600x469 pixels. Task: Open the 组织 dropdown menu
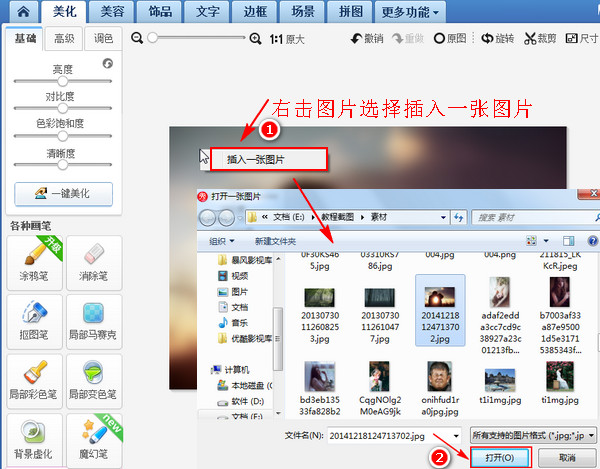222,241
